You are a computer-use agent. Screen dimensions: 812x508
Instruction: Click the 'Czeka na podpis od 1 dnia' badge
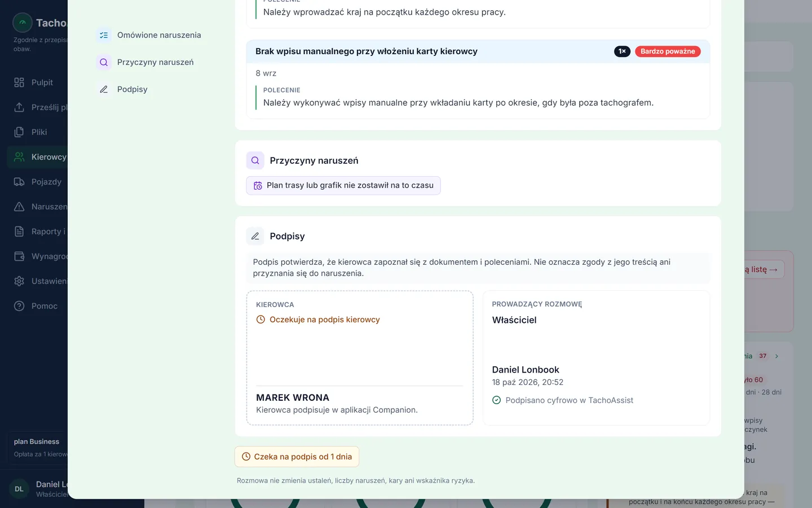click(297, 457)
